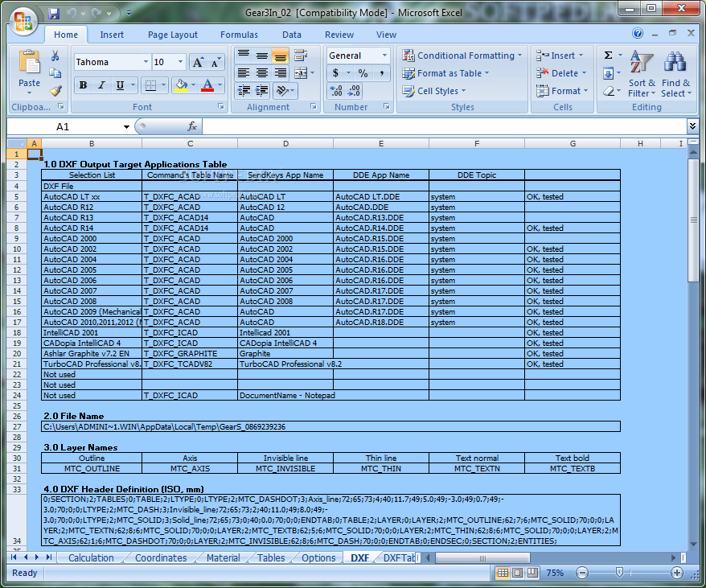
Task: Click the Format cells button
Action: point(562,91)
